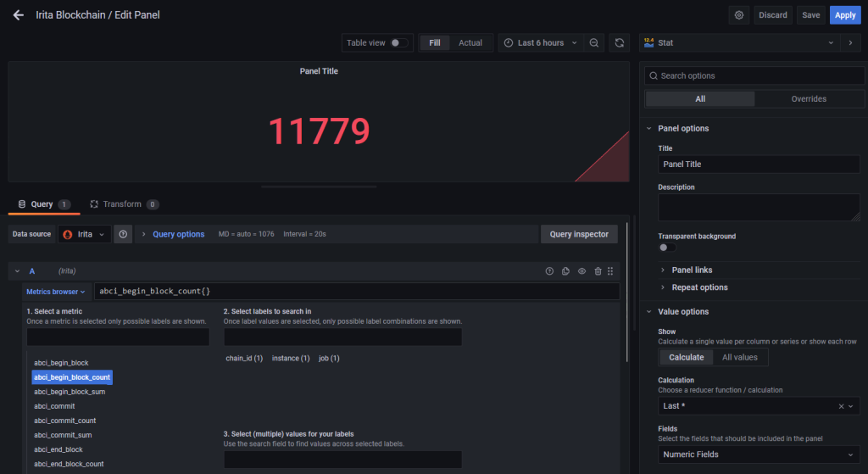Toggle the Table view switch
868x474 pixels.
click(x=399, y=42)
